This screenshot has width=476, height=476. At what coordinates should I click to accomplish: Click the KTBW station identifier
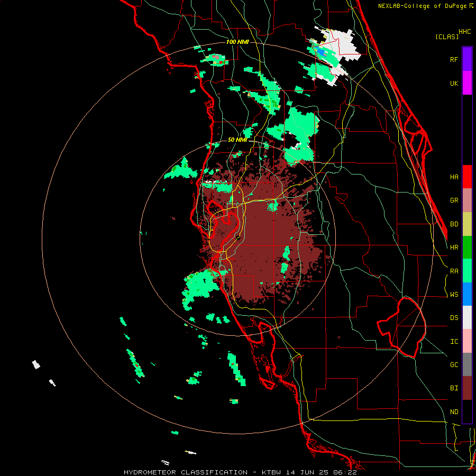[271, 472]
